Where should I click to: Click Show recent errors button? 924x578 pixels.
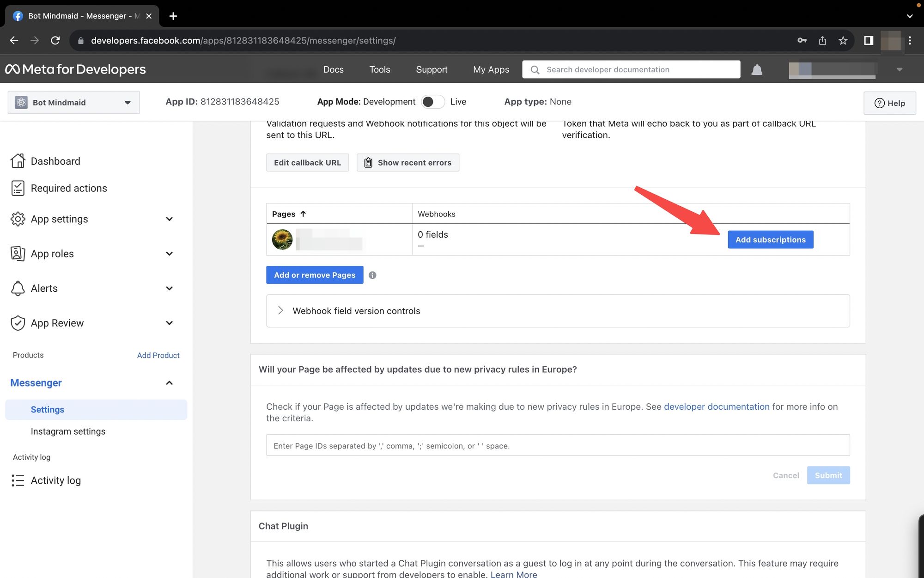tap(408, 163)
